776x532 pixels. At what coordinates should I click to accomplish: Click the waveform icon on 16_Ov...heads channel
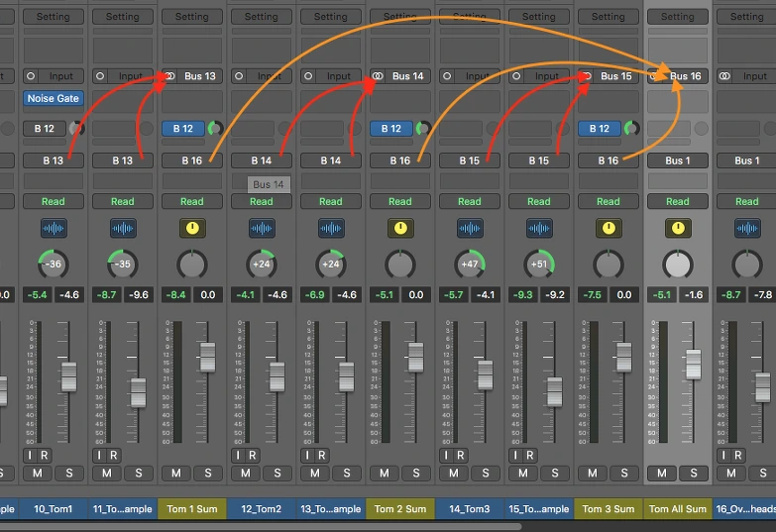[747, 228]
